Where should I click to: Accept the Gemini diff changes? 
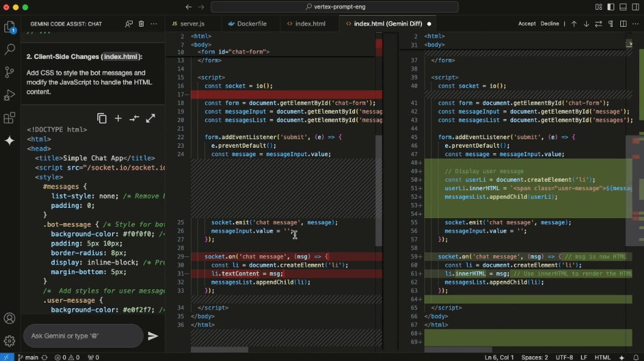pos(527,24)
